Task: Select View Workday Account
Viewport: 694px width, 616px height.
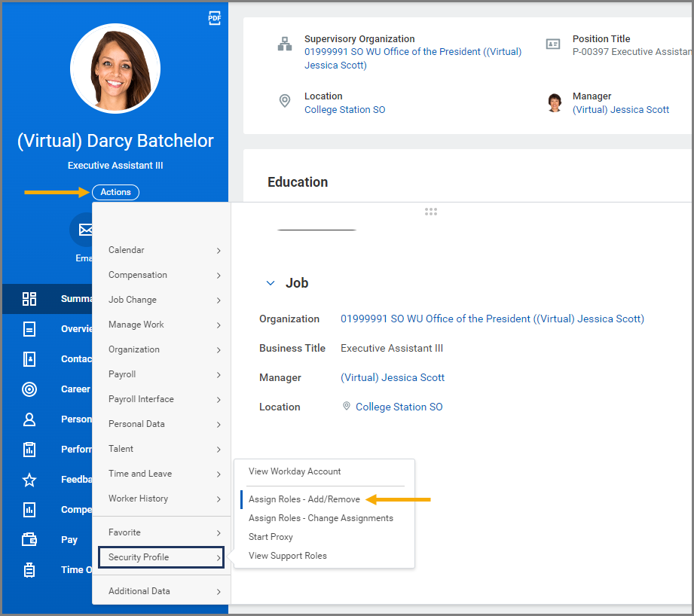Action: [x=295, y=471]
